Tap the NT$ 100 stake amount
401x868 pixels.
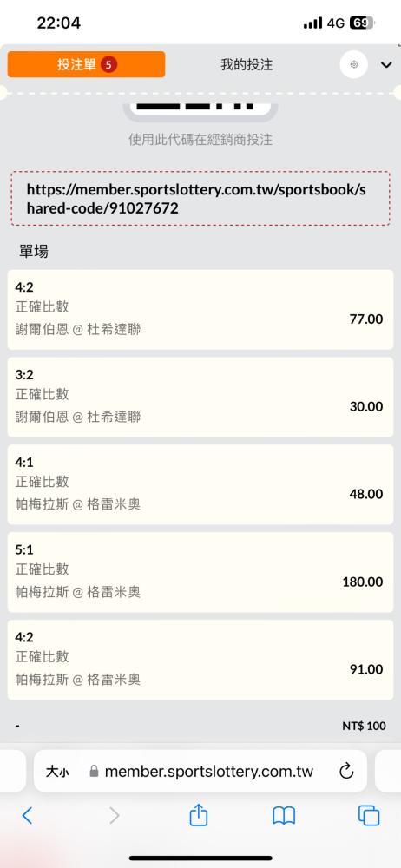tap(364, 726)
